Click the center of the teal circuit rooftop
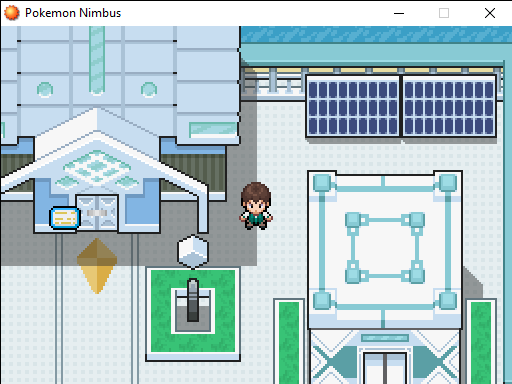 [x=385, y=248]
